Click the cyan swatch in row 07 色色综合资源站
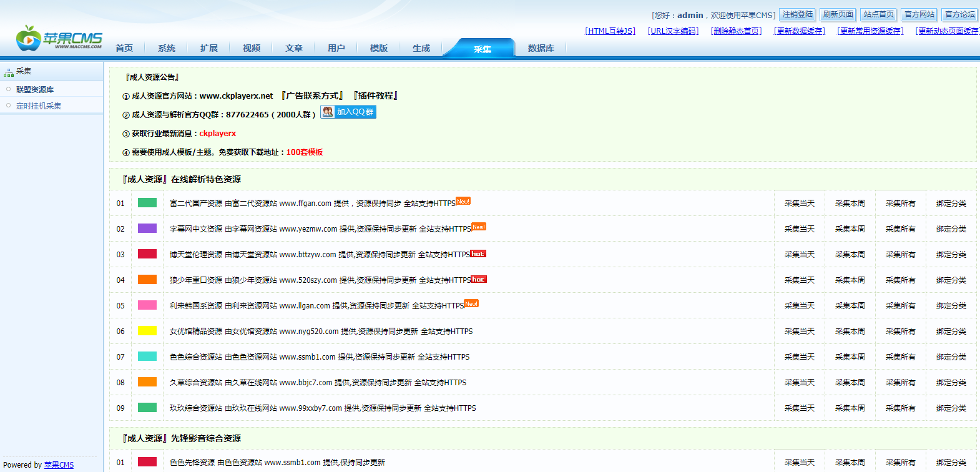The width and height of the screenshot is (980, 472). point(147,356)
